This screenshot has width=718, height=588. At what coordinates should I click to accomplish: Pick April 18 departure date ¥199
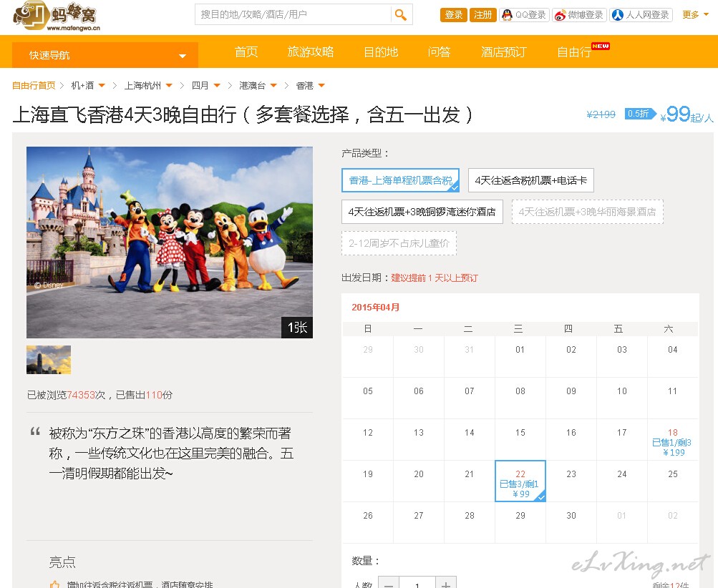coord(672,440)
